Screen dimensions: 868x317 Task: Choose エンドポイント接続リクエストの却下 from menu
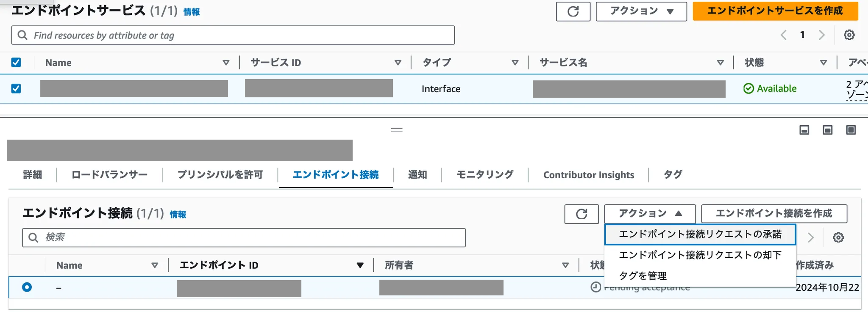tap(700, 255)
